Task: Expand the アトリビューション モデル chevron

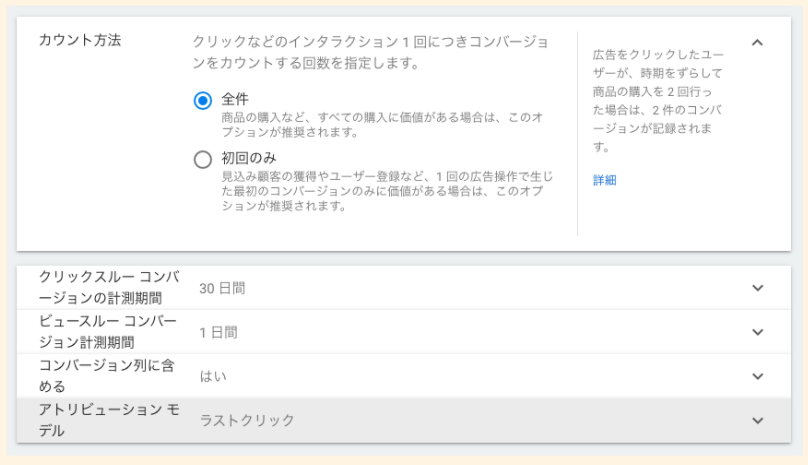Action: 757,420
